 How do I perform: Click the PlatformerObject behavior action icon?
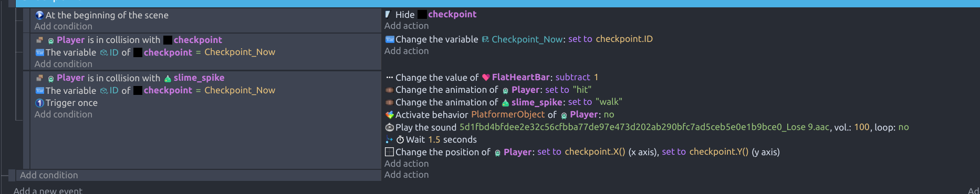(389, 115)
